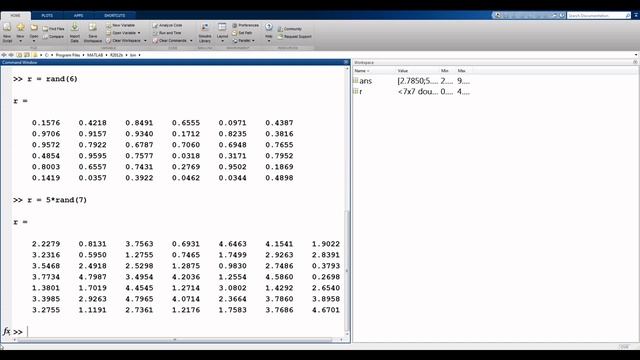Viewport: 640px width, 360px height.
Task: Click the New file star icon
Action: 20,28
